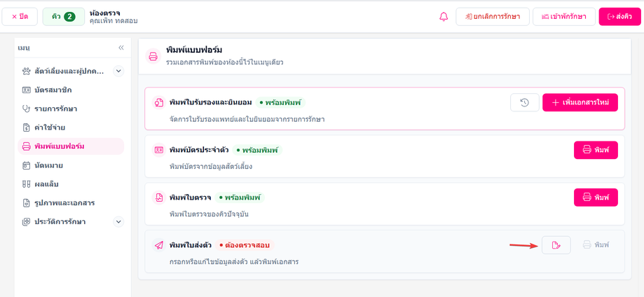Screen dimensions: 644x297
Task: Click ยกเลิกการรักษา button
Action: point(493,17)
